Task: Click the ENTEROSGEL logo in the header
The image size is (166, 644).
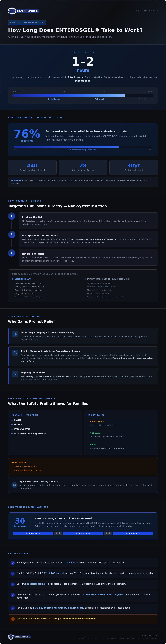Action: (x=24, y=11)
